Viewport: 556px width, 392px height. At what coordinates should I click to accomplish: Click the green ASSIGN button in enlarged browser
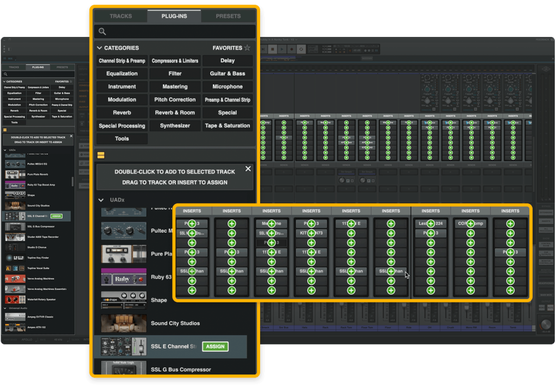pos(215,346)
